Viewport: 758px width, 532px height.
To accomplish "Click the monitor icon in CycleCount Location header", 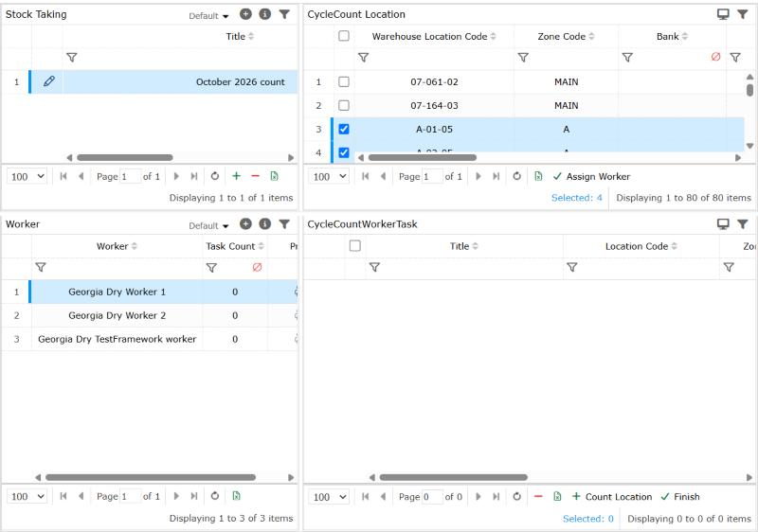I will (x=723, y=14).
